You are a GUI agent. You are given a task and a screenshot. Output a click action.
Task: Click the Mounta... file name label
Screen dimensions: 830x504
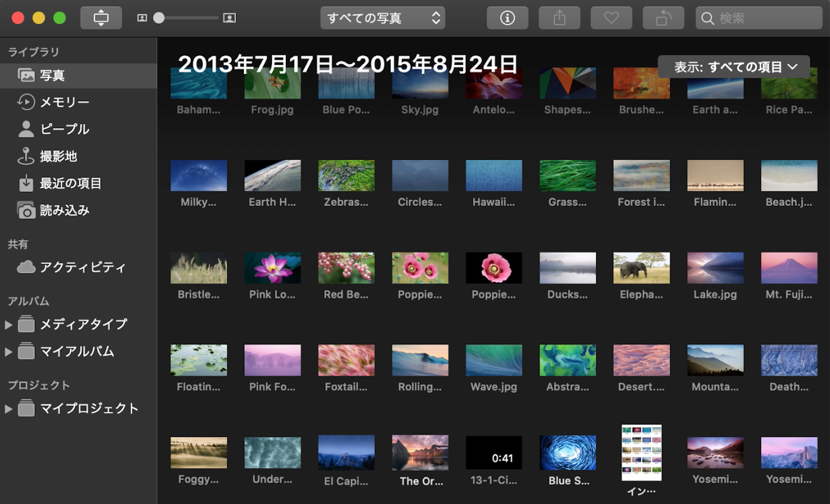[x=715, y=387]
